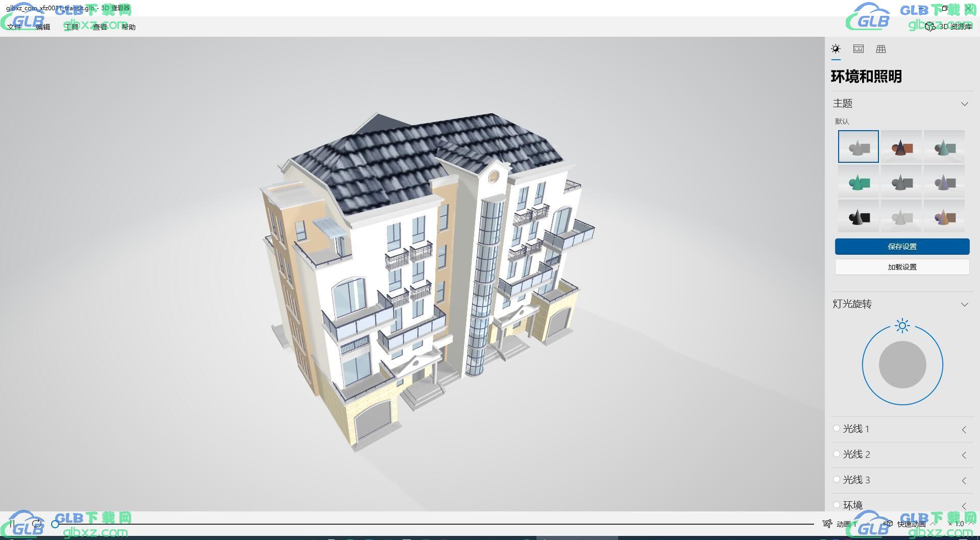
Task: Click the 默认 theme name label
Action: pos(842,121)
